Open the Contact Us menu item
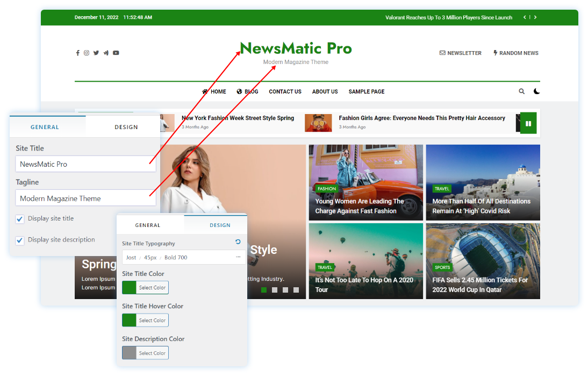The height and width of the screenshot is (376, 588). pos(285,92)
